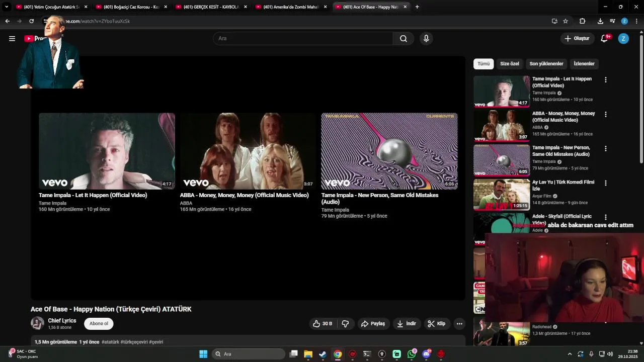The width and height of the screenshot is (644, 362).
Task: Click the search magnifier button
Action: point(404,38)
